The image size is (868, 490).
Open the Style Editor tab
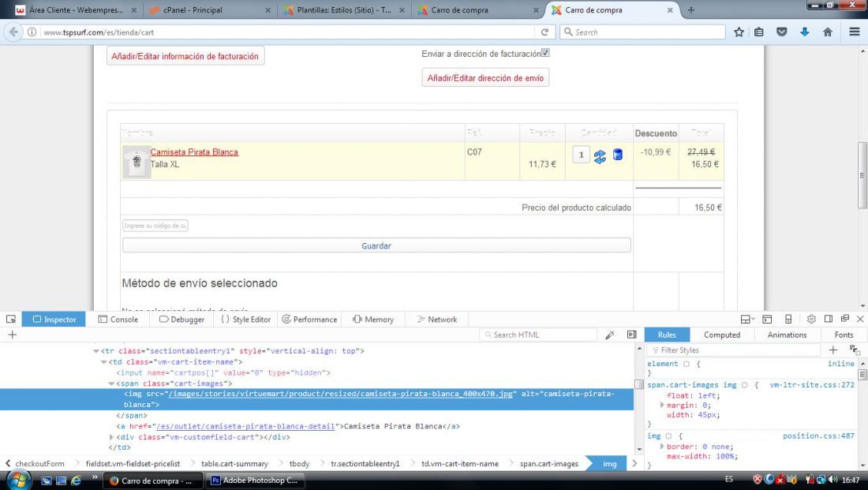(245, 320)
